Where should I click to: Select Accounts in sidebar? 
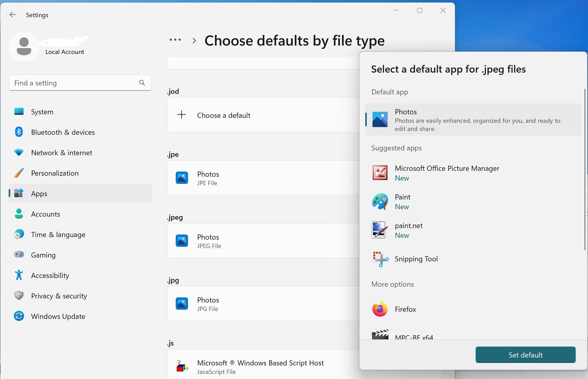tap(80, 214)
